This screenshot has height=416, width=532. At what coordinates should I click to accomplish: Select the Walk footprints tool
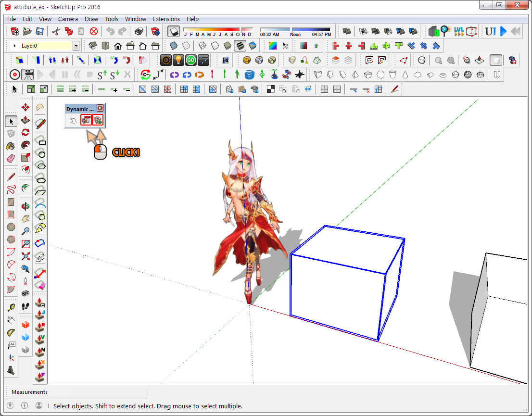[25, 306]
